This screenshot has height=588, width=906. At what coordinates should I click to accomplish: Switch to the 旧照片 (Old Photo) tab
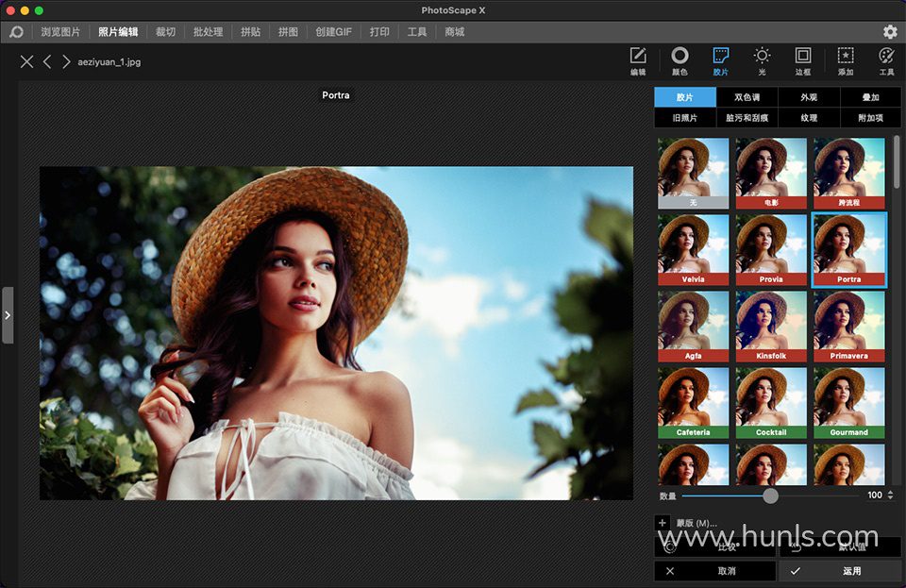685,118
